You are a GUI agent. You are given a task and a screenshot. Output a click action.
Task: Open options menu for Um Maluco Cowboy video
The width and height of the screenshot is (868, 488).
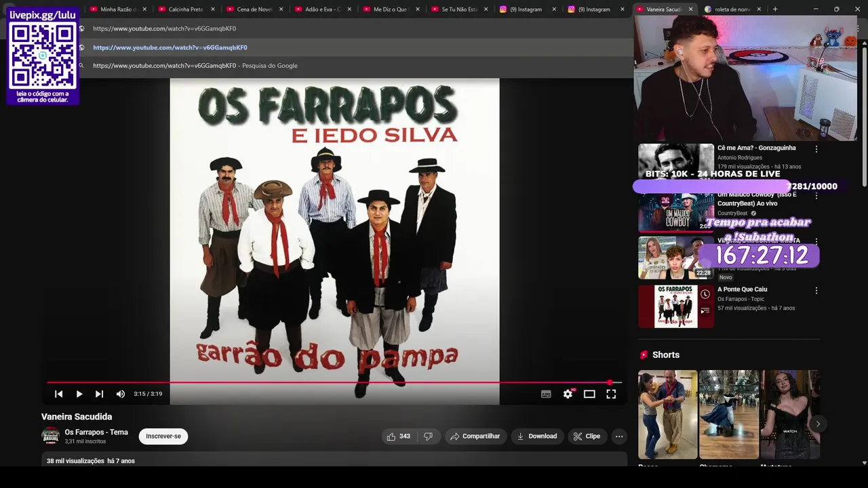(816, 196)
